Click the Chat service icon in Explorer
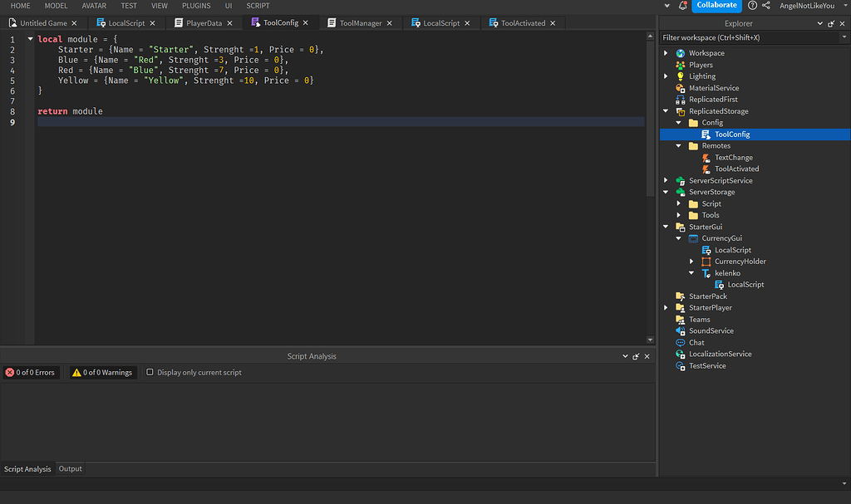 point(681,342)
